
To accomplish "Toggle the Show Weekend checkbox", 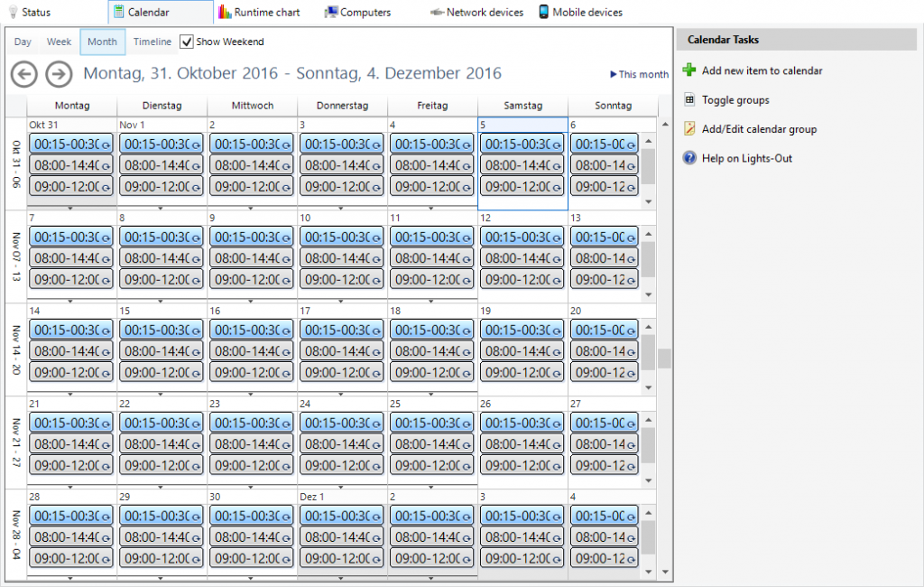I will coord(187,42).
